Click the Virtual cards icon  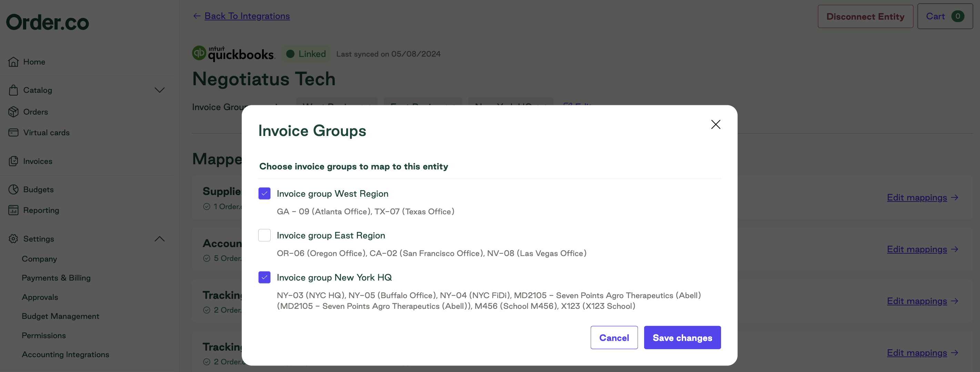coord(13,133)
